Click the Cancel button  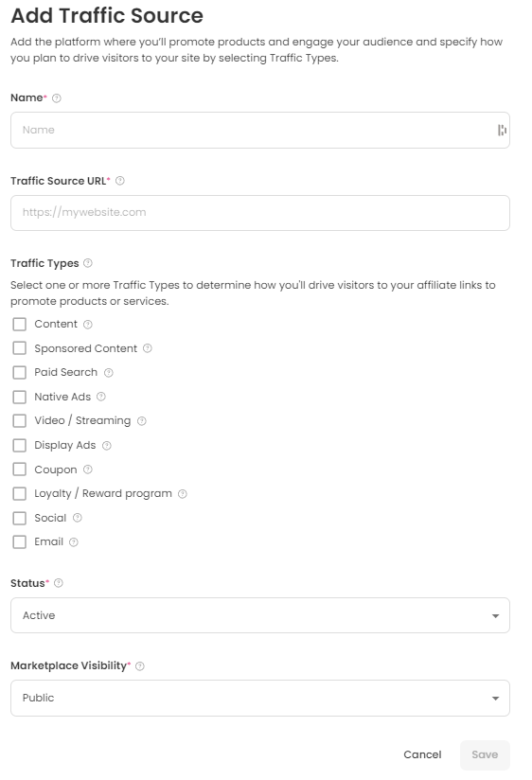point(422,754)
